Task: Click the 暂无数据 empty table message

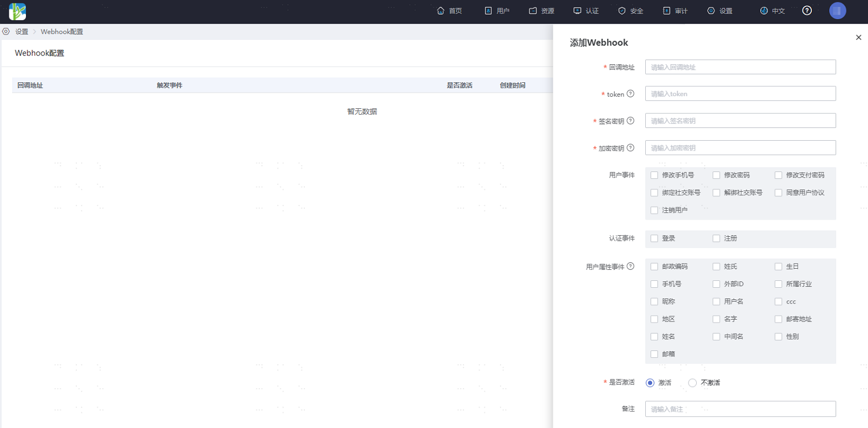Action: tap(362, 111)
